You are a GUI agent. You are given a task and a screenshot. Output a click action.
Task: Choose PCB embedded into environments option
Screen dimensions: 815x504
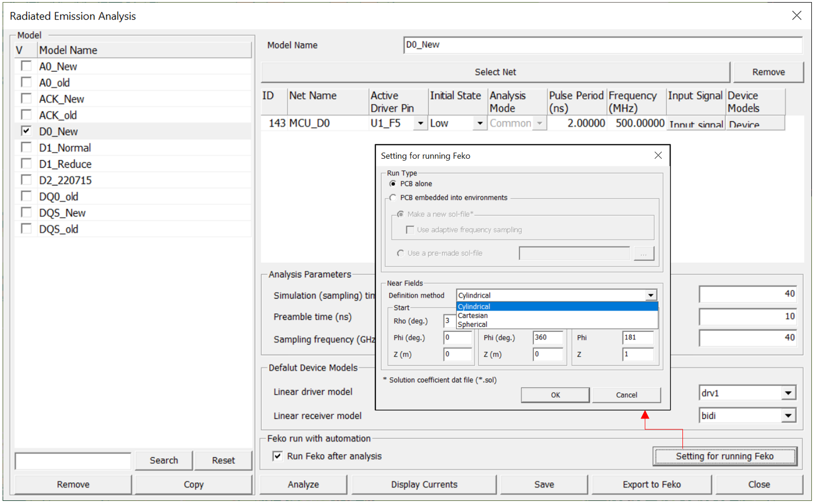393,198
